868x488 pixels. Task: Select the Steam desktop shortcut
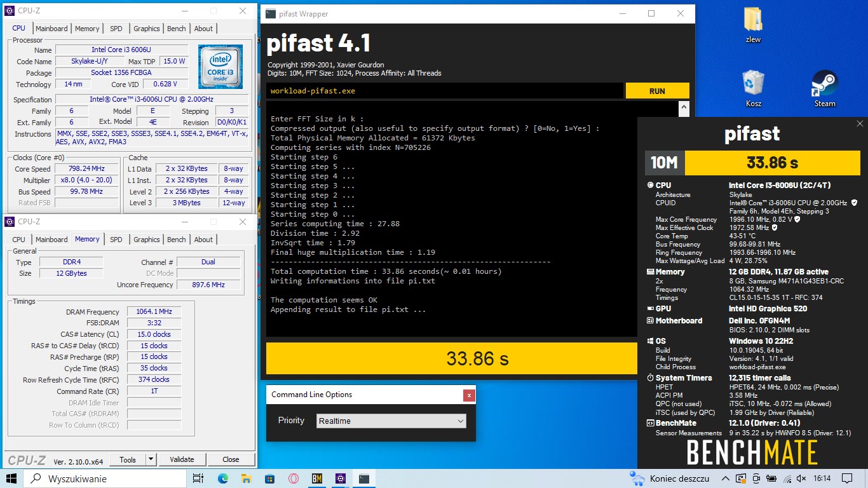point(825,88)
